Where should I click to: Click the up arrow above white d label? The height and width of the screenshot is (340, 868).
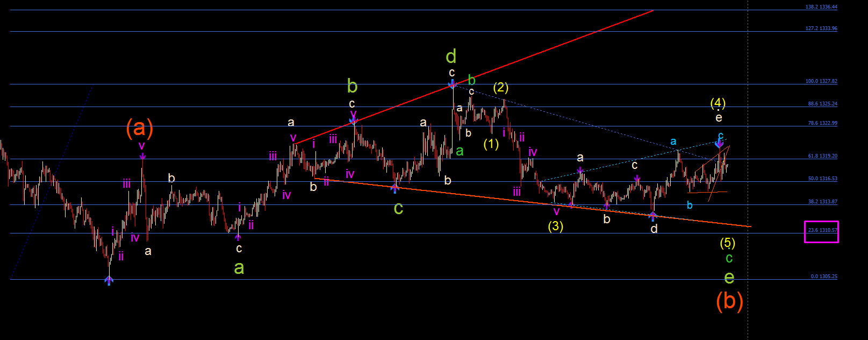[x=653, y=216]
